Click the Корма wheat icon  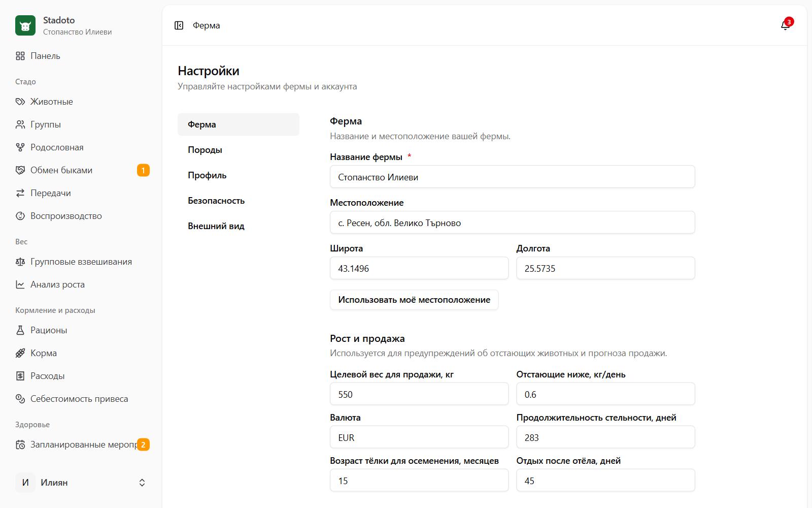tap(20, 353)
